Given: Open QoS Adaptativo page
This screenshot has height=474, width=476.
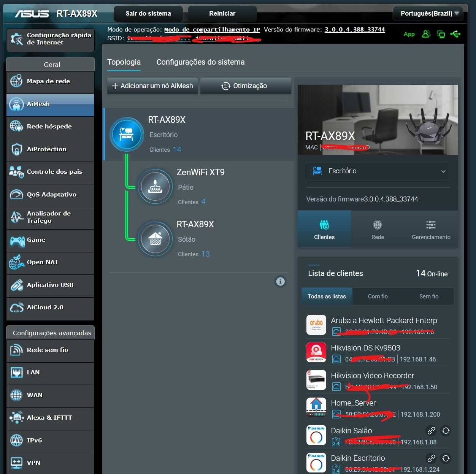Looking at the screenshot, I should 50,195.
